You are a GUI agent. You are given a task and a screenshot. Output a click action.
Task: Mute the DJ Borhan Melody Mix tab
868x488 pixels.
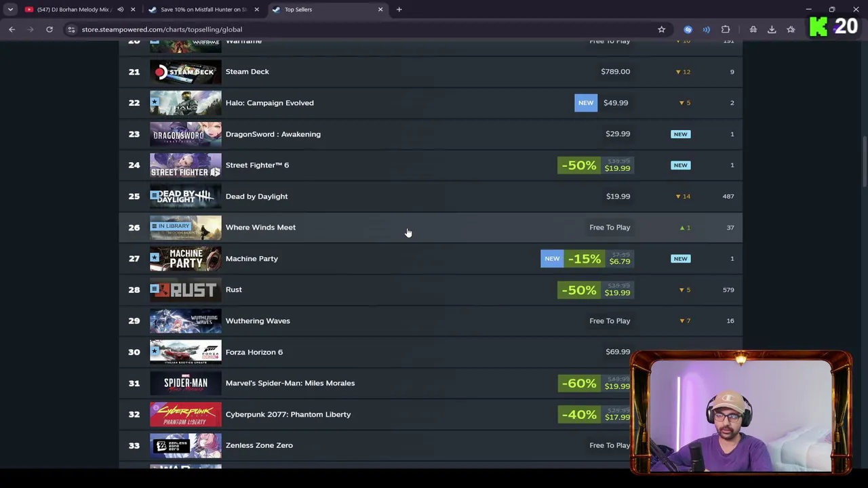click(120, 9)
